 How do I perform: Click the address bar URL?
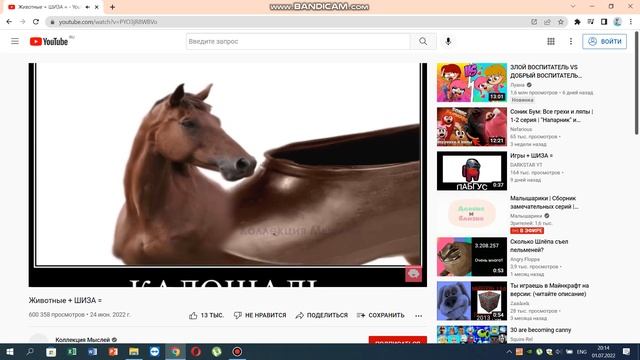[108, 22]
